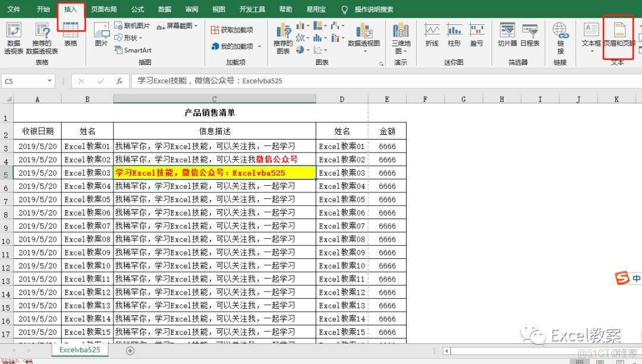Open the 帮助 Help tab
642x364 pixels.
(286, 9)
